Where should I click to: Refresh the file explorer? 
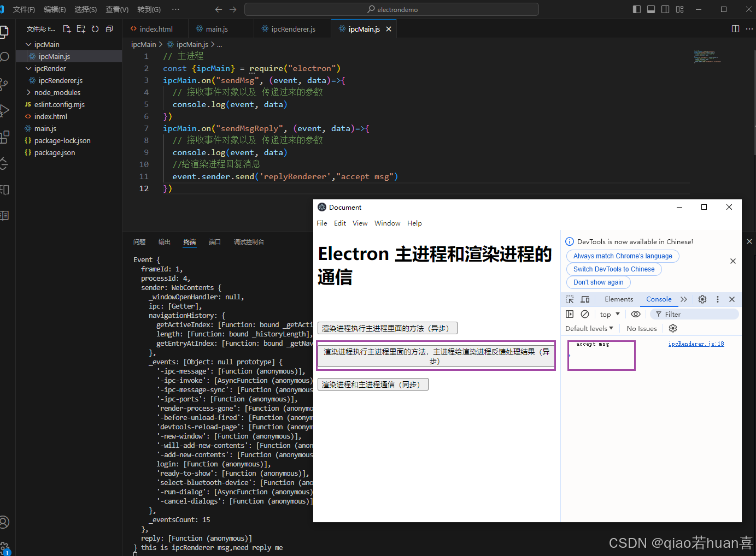[x=95, y=29]
